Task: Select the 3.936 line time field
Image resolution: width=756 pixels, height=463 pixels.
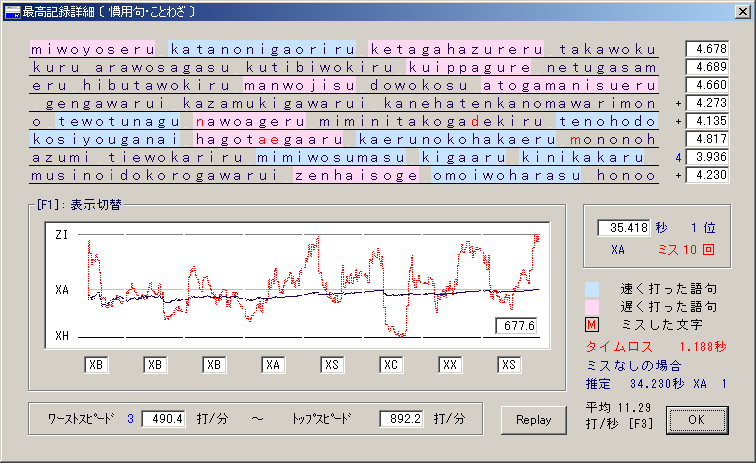Action: pyautogui.click(x=707, y=157)
